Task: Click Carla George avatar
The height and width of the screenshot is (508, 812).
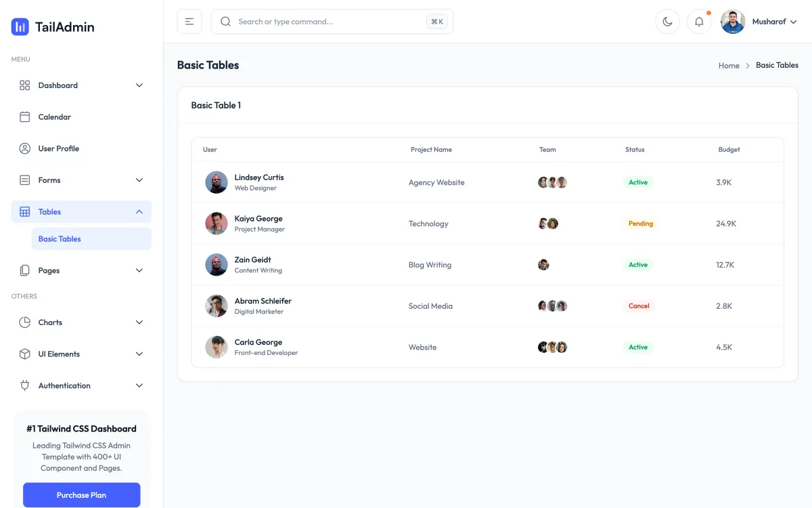Action: point(217,347)
